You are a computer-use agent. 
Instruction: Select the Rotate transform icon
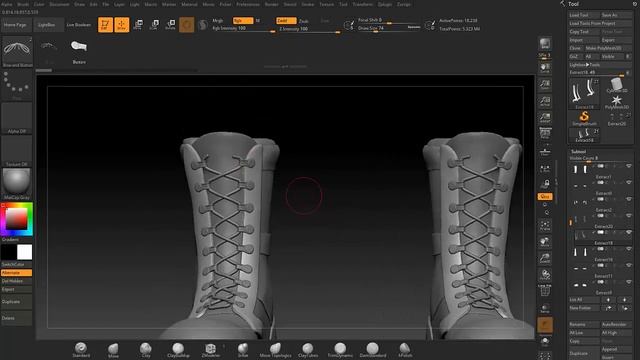tap(171, 24)
